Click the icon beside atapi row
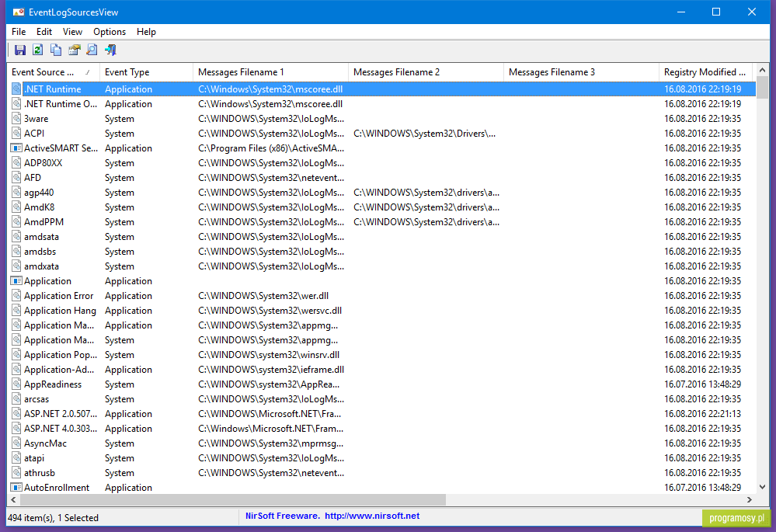 (x=16, y=457)
